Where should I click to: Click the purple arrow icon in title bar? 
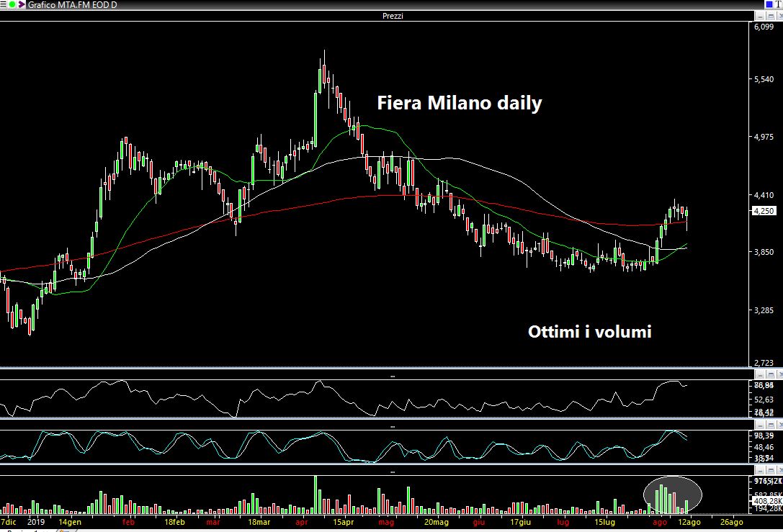point(22,4)
